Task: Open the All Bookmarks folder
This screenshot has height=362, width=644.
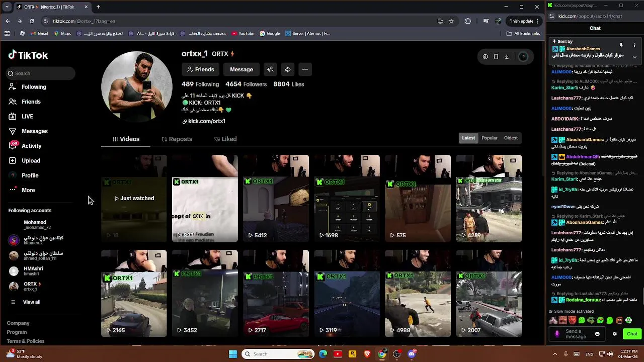Action: pyautogui.click(x=523, y=34)
